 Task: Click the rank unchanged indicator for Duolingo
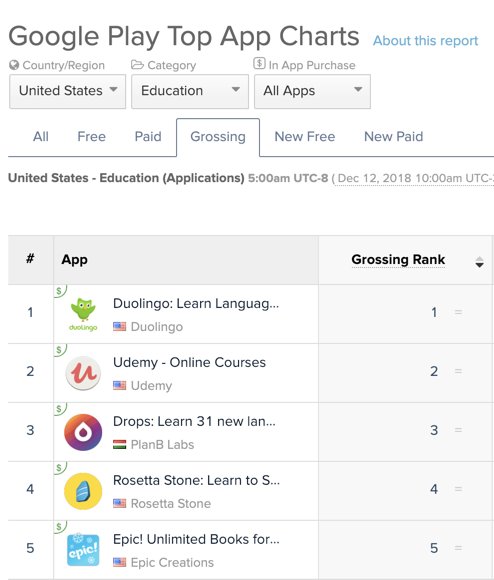pyautogui.click(x=458, y=312)
